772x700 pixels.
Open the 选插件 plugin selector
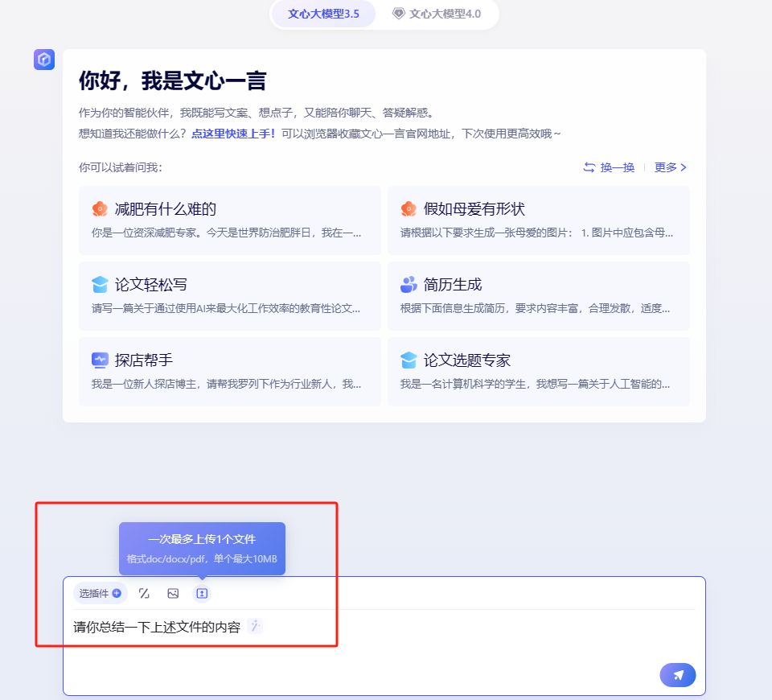tap(100, 593)
